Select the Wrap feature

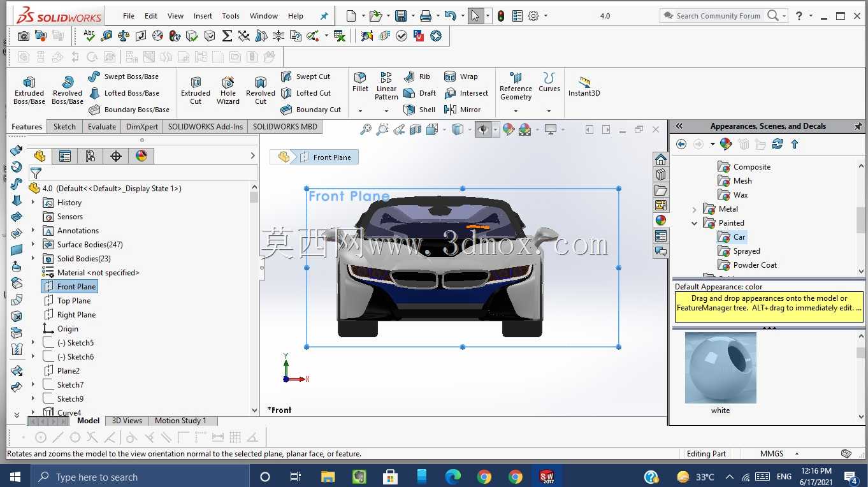tap(461, 76)
